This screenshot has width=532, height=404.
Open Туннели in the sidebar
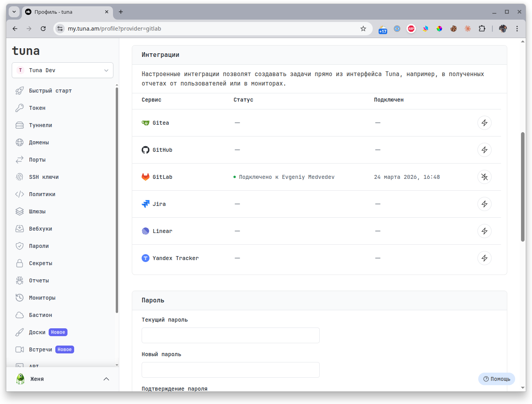tap(40, 125)
